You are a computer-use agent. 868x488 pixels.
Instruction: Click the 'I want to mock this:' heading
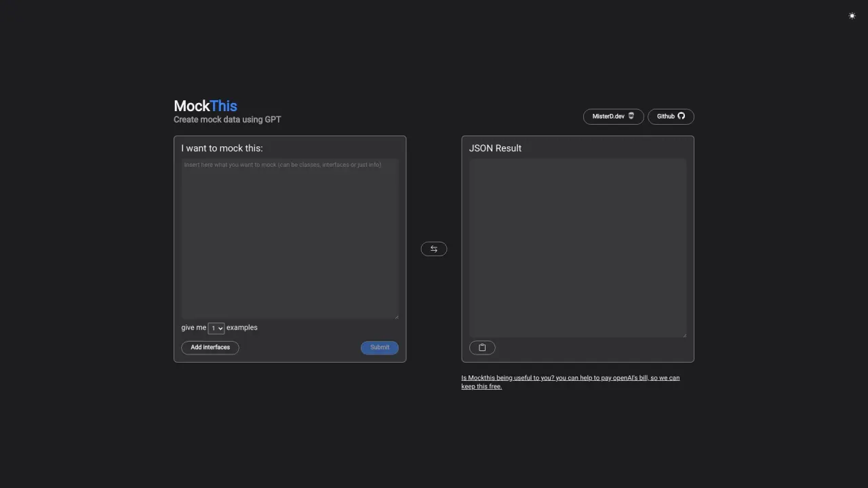pos(222,148)
